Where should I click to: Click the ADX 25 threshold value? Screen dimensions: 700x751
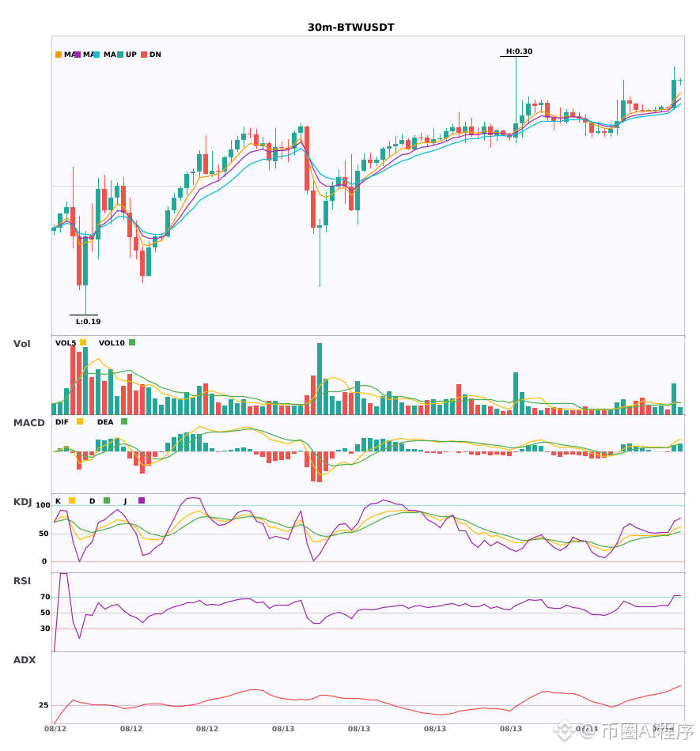pos(44,705)
